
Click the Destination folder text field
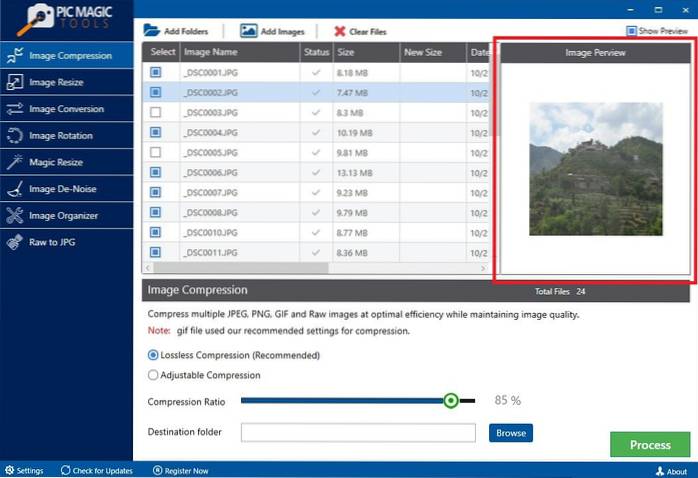[x=357, y=432]
